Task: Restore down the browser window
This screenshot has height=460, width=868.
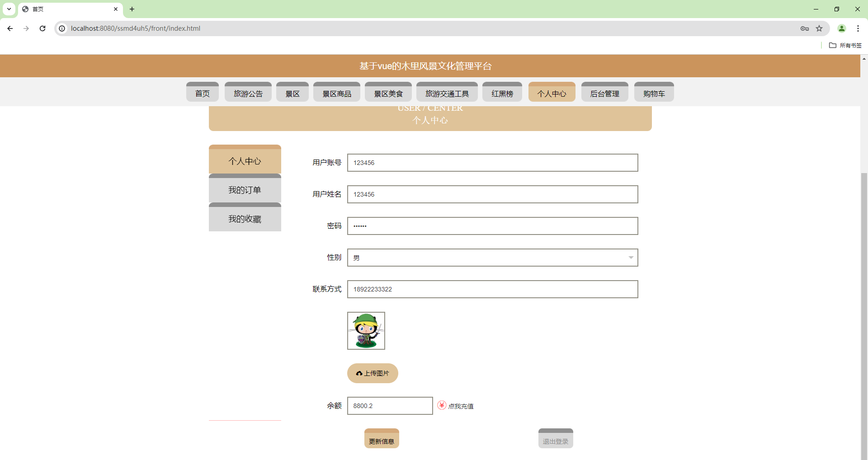Action: [x=837, y=9]
